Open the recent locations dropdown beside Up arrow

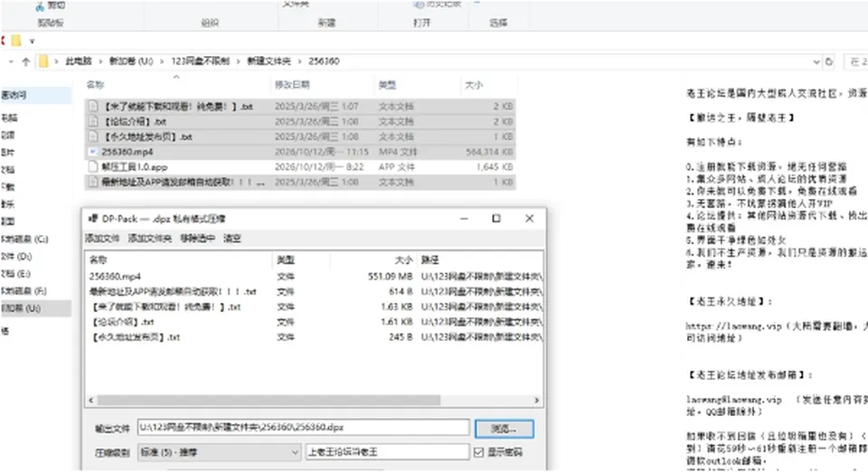(x=11, y=61)
